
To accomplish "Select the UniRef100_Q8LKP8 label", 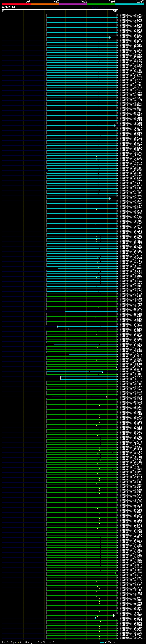I will tap(131, 93).
